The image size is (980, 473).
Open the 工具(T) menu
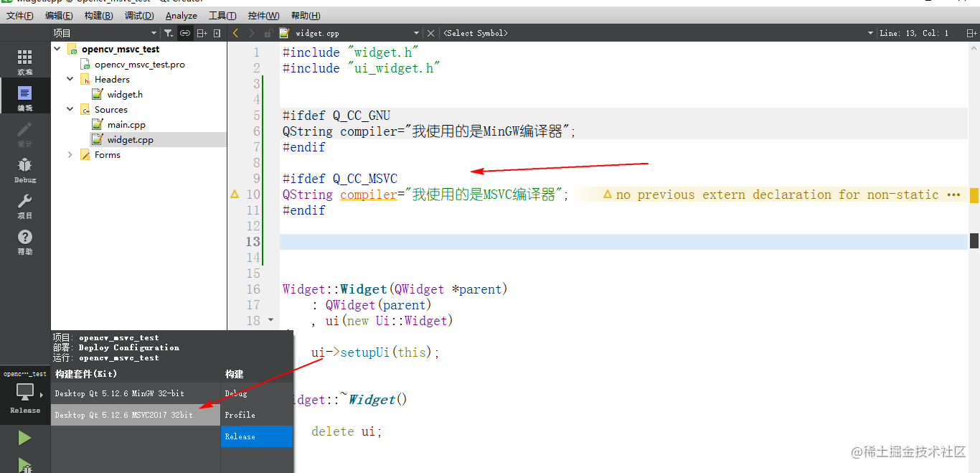[222, 15]
